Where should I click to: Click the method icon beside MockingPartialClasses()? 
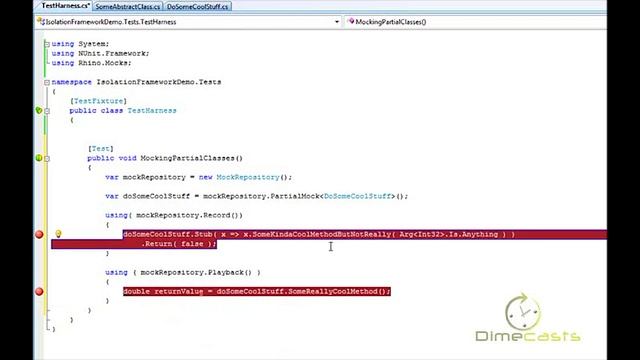[x=351, y=22]
